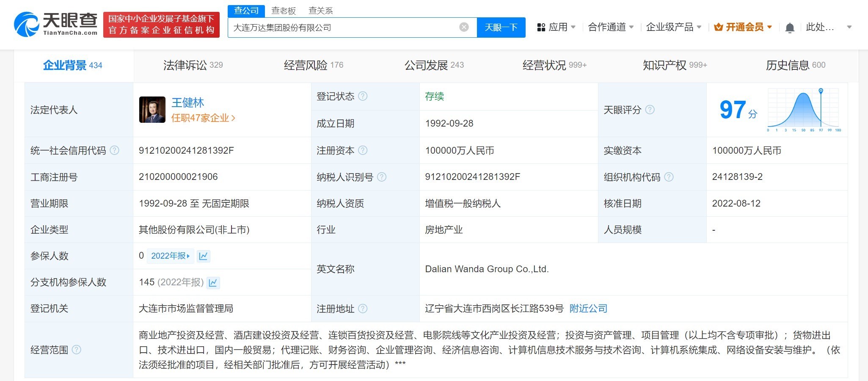Image resolution: width=868 pixels, height=381 pixels.
Task: Open the 企业背景 tab
Action: (73, 65)
